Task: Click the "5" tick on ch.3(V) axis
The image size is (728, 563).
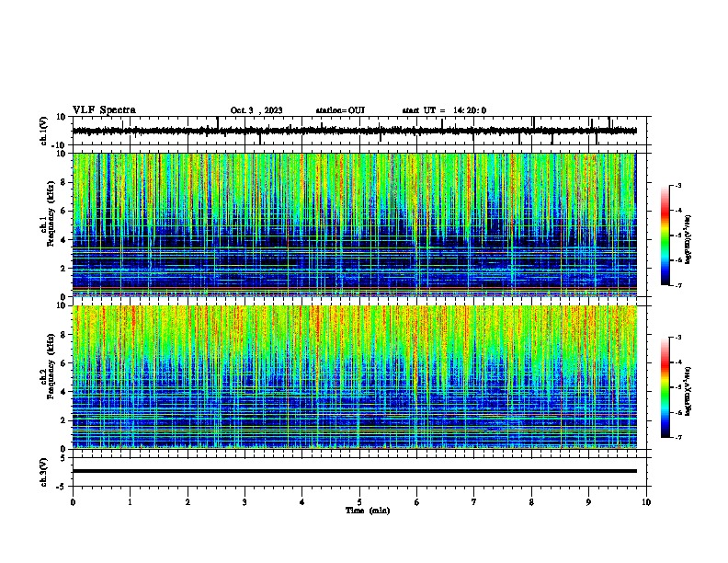Action: click(63, 457)
